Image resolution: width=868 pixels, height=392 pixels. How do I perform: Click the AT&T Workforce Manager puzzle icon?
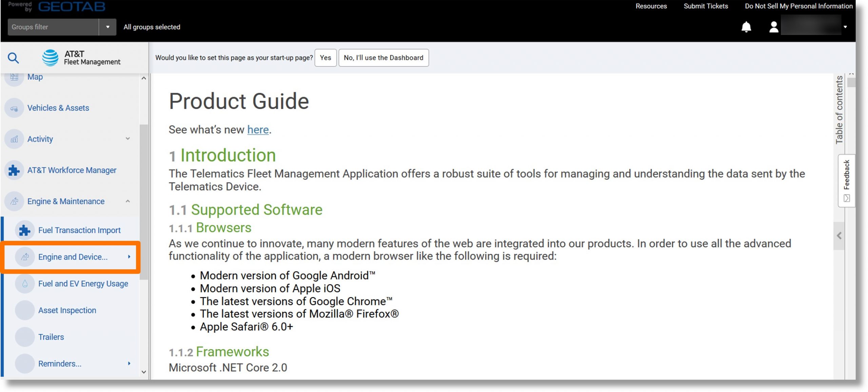click(x=14, y=170)
